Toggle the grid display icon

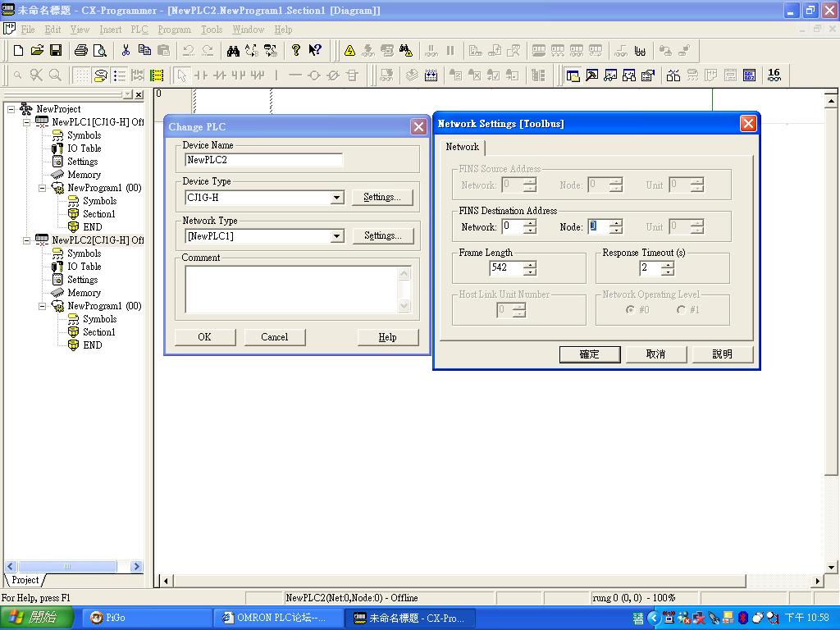point(81,75)
